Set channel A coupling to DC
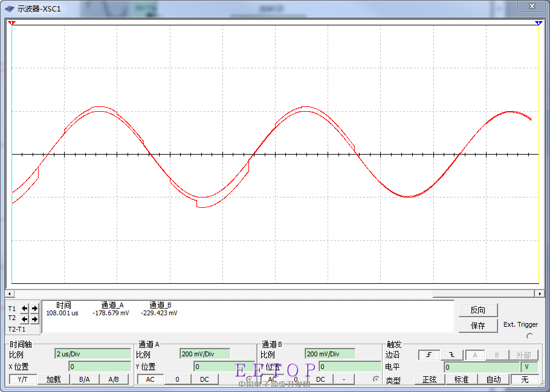550x392 pixels. coord(204,379)
